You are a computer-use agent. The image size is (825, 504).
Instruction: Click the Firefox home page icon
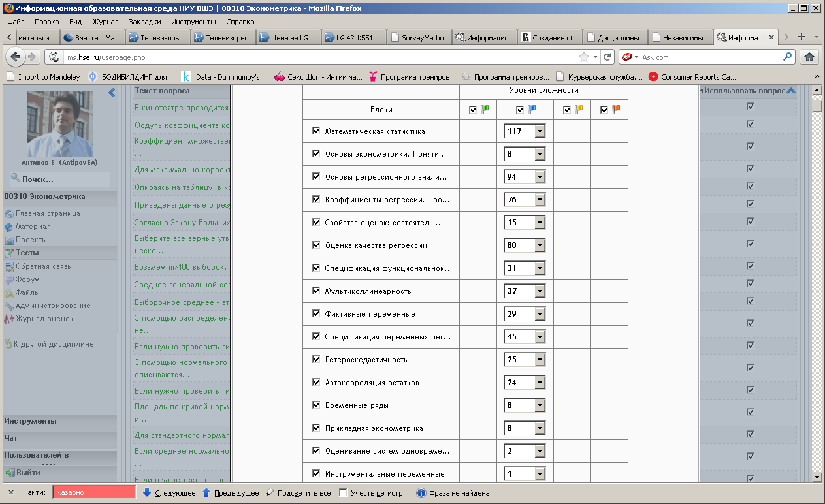809,57
